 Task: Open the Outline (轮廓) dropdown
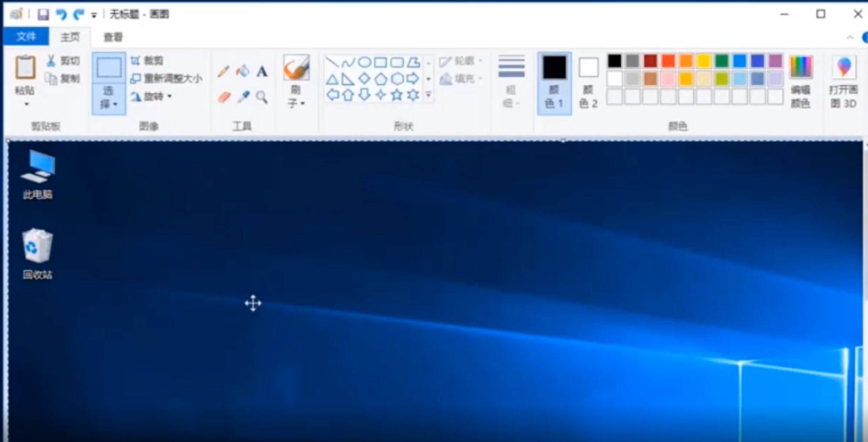click(461, 61)
